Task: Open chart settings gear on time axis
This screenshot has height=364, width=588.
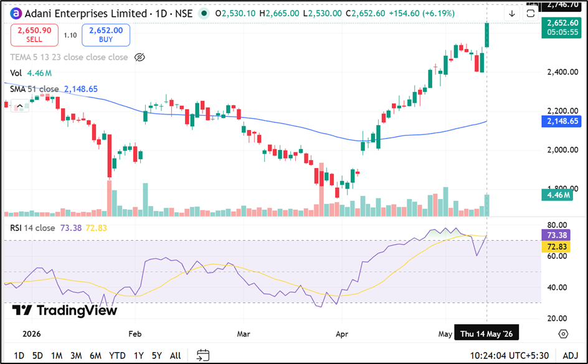Action: 563,334
